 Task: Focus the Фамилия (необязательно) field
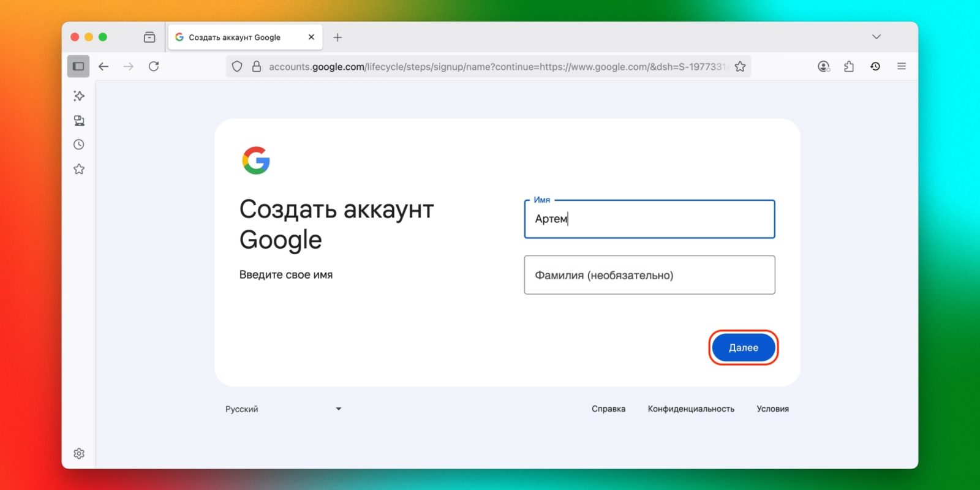(649, 275)
